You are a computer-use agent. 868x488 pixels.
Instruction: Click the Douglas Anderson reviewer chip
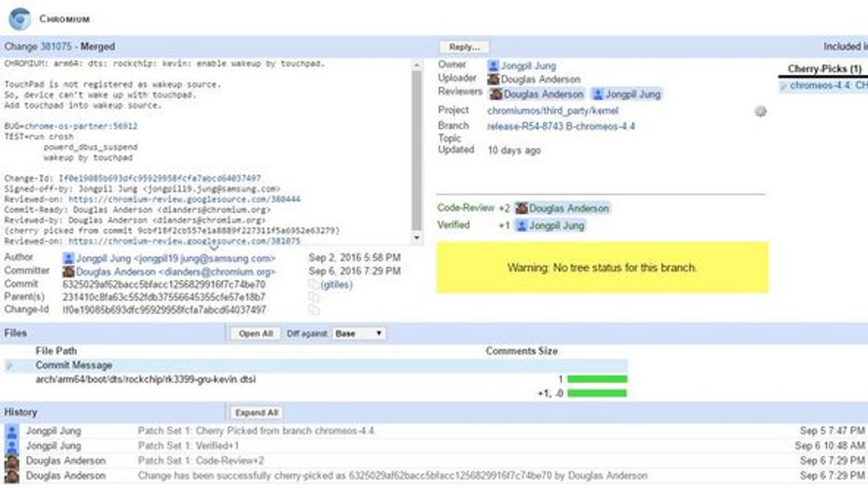click(537, 94)
